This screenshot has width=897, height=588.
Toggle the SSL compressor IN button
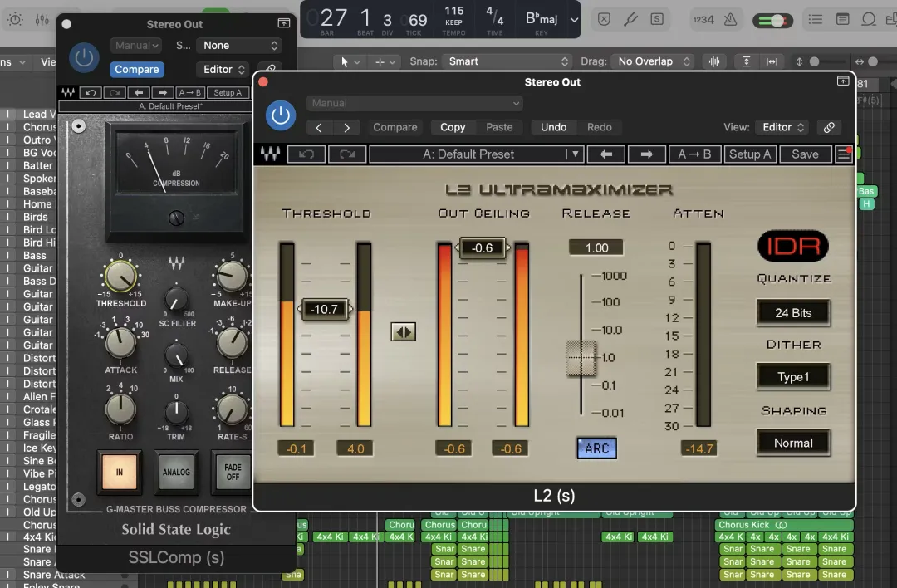click(x=120, y=472)
